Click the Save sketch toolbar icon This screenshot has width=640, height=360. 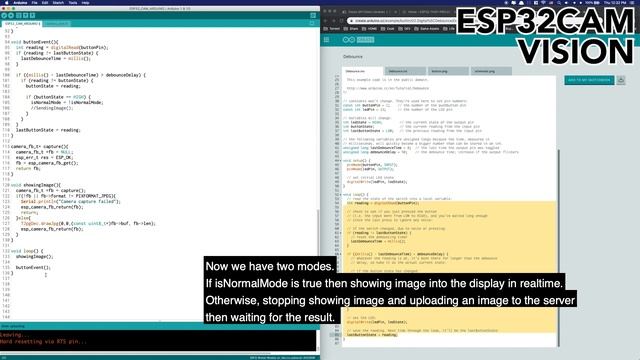[32, 16]
